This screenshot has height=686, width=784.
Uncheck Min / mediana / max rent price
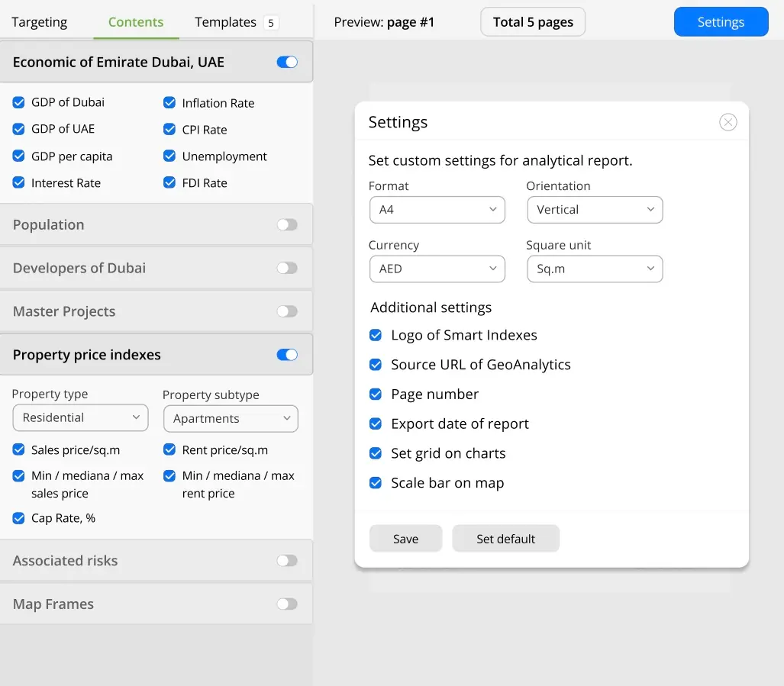point(169,475)
